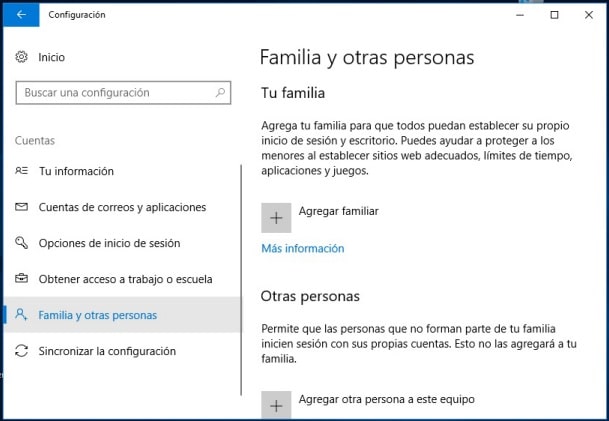Open Inicio via the gear icon

pos(22,58)
